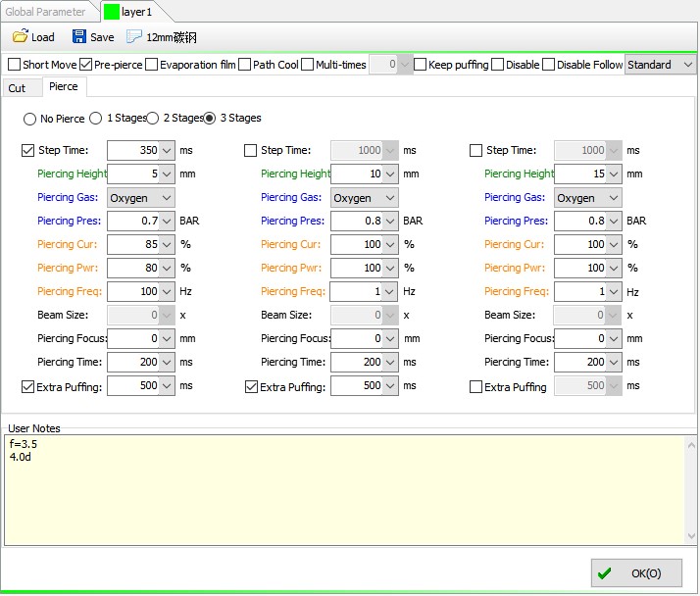Screen dimensions: 700x596
Task: Click first stage Extra Puffing 500 field
Action: [133, 385]
